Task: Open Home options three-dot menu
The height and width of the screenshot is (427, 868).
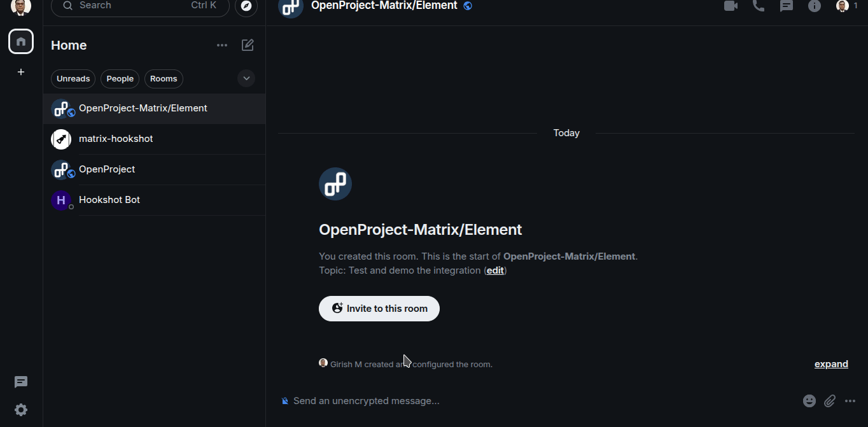Action: [x=221, y=45]
